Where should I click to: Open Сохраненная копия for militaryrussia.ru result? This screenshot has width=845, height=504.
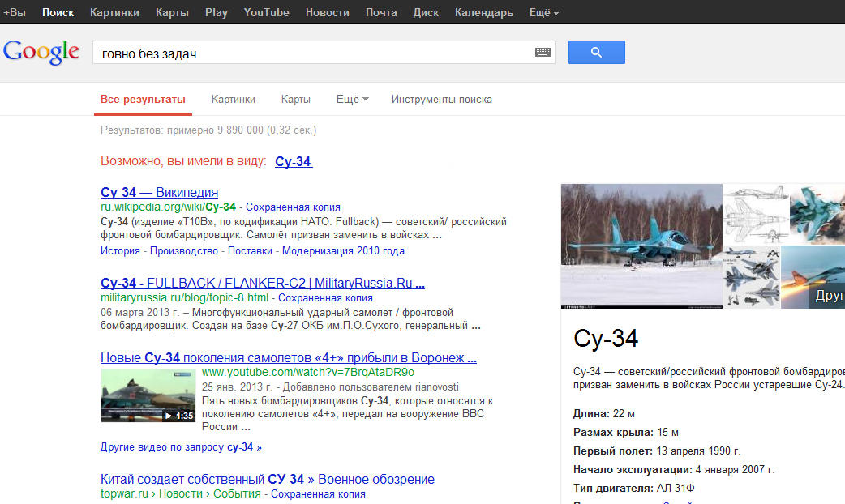[x=325, y=297]
